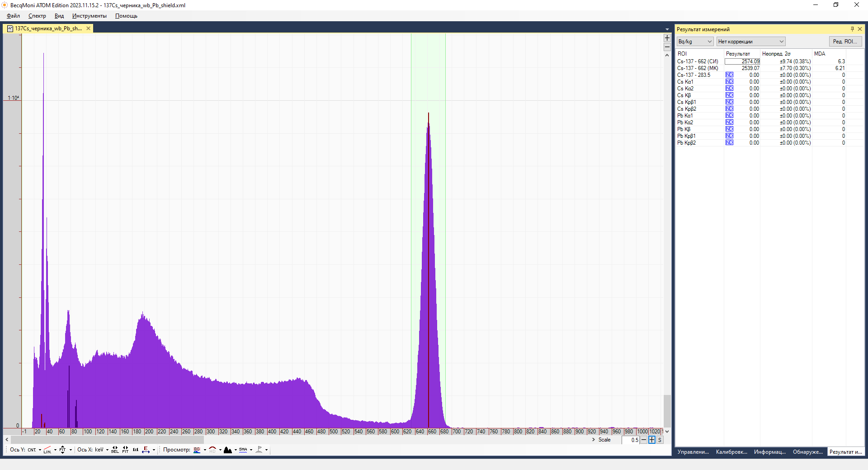
Task: Open the Помощь menu
Action: click(x=126, y=16)
